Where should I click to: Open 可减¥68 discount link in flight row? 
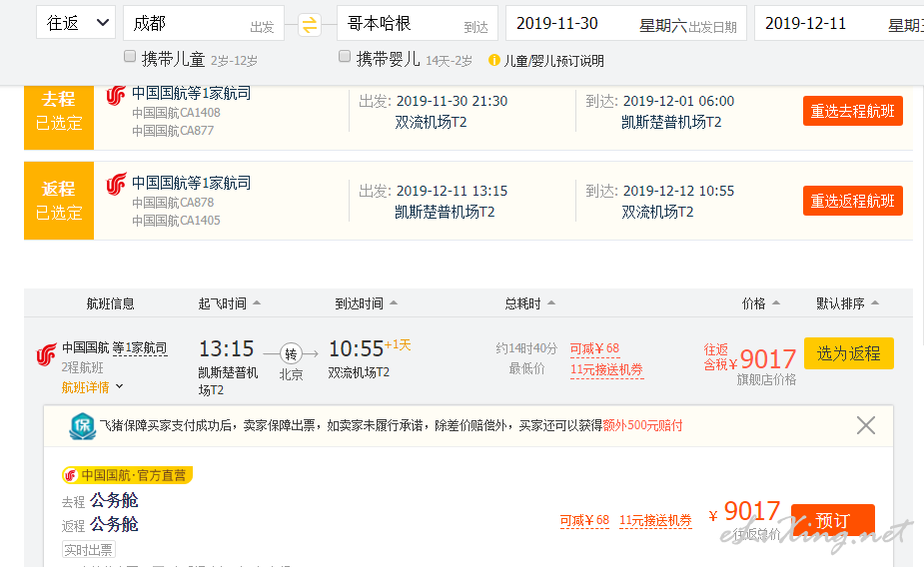[x=594, y=348]
